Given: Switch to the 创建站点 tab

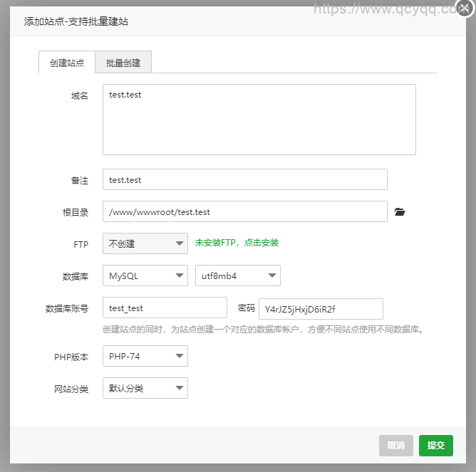Looking at the screenshot, I should (67, 63).
